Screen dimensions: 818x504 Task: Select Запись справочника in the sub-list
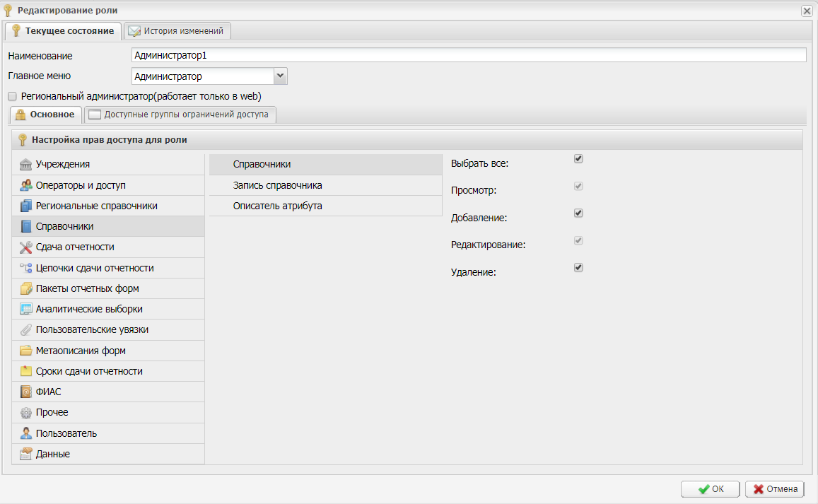[x=278, y=185]
